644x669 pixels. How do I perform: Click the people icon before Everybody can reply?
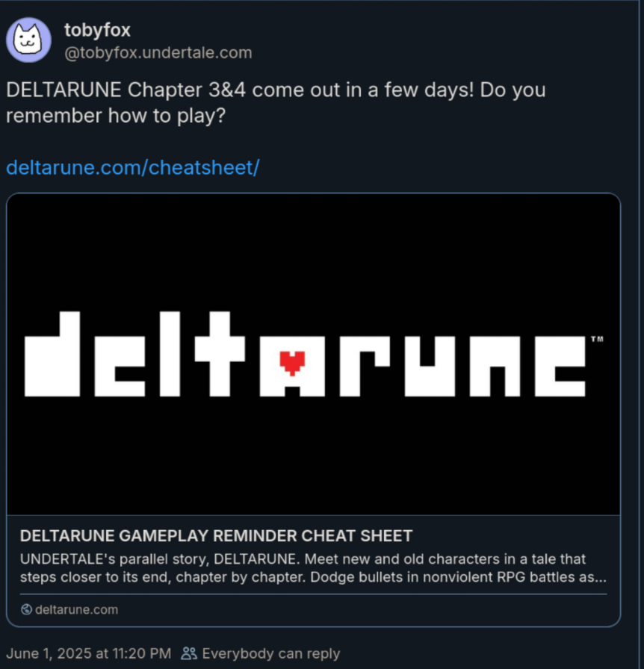(x=189, y=653)
